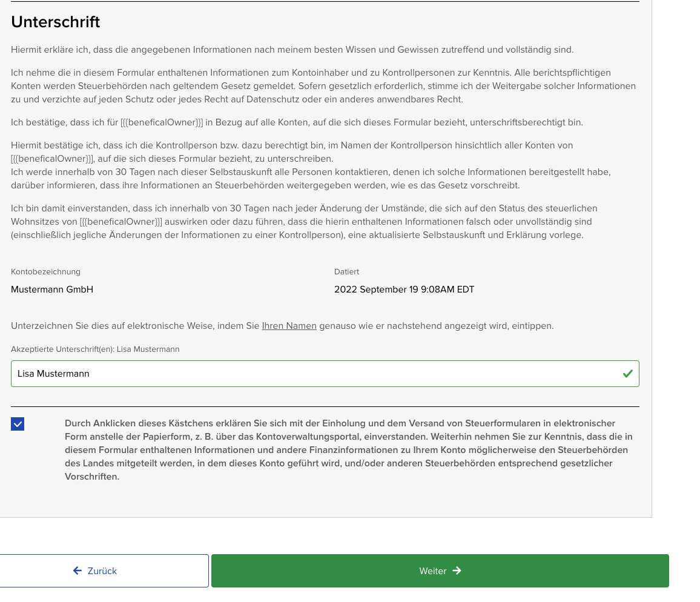Click the "Akzeptierte Unterschrift(en)" label
The height and width of the screenshot is (602, 700).
pos(95,349)
